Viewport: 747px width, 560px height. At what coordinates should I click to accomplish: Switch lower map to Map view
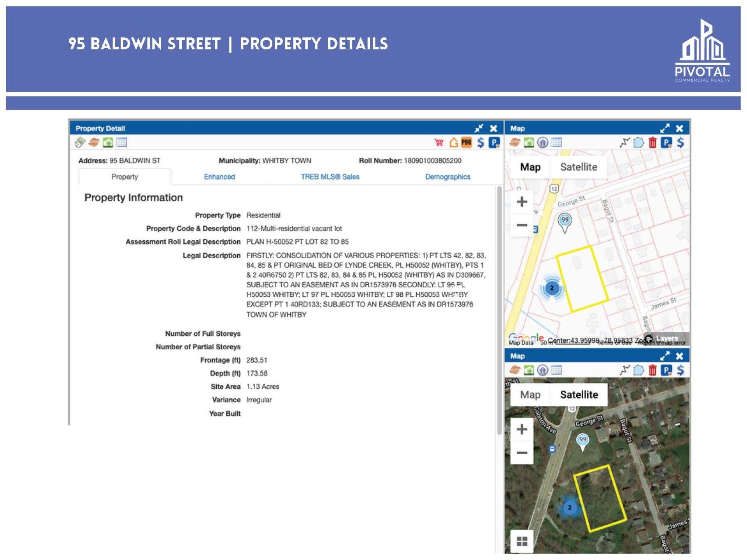pyautogui.click(x=530, y=395)
